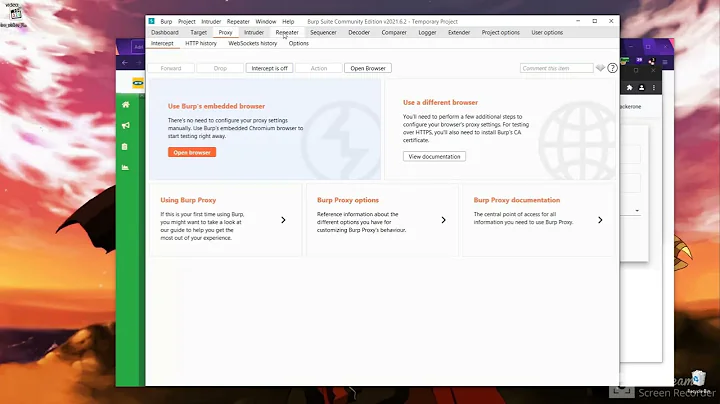Click the profile icon in background browser
The image size is (720, 404).
(x=641, y=87)
